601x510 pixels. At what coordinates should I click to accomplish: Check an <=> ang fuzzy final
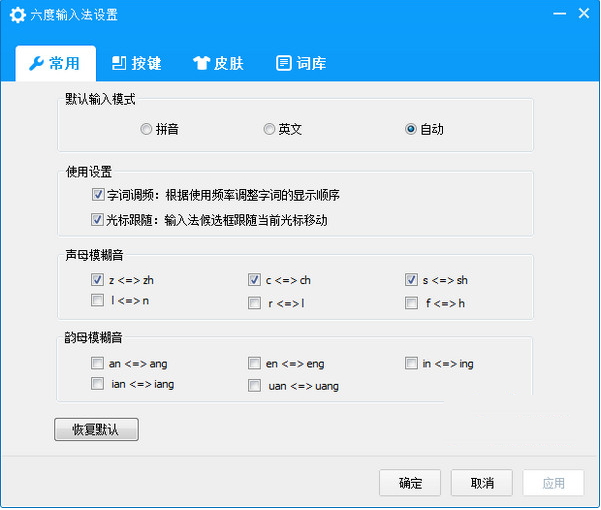pos(97,364)
